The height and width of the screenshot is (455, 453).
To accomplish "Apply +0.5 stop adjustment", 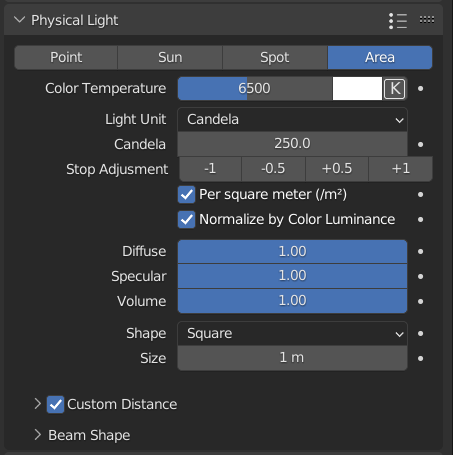I will [337, 169].
